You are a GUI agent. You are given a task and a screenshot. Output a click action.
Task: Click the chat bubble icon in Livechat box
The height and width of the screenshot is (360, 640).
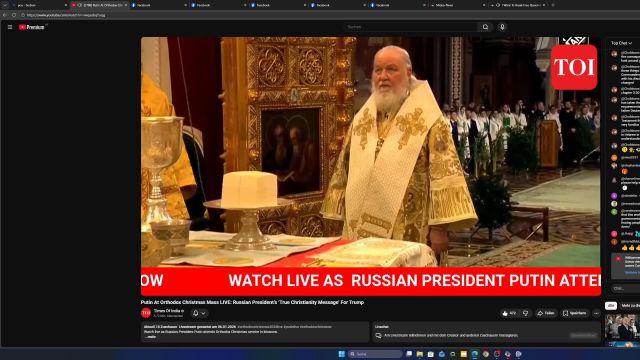tap(378, 336)
